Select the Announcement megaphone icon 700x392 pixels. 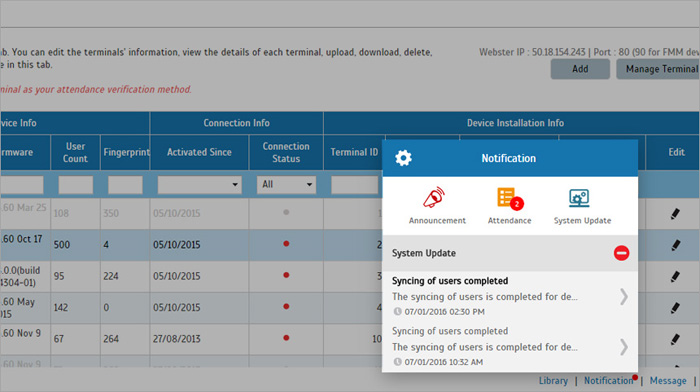(x=434, y=197)
